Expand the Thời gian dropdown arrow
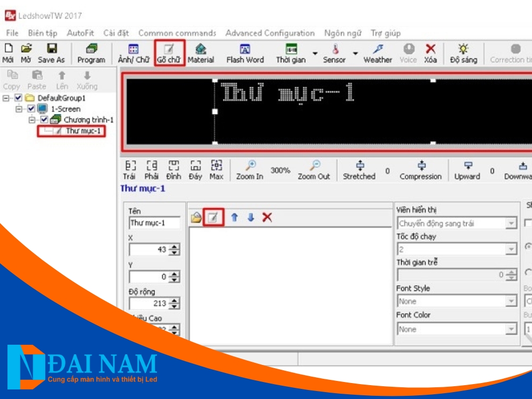 (315, 53)
